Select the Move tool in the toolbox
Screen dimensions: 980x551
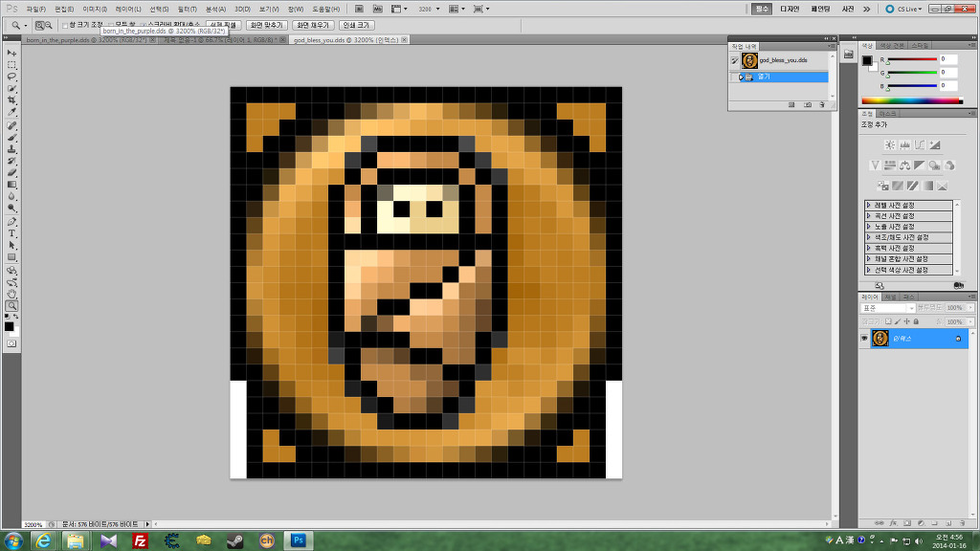pyautogui.click(x=12, y=53)
